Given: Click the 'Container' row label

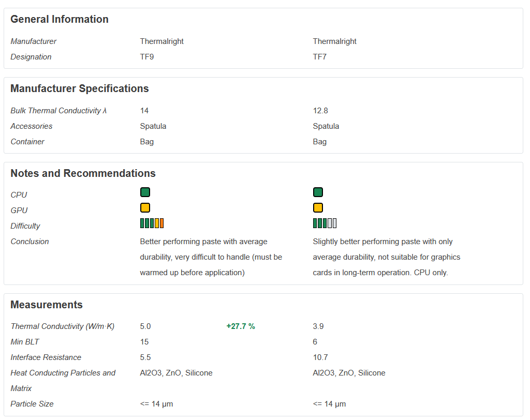Looking at the screenshot, I should [x=27, y=142].
